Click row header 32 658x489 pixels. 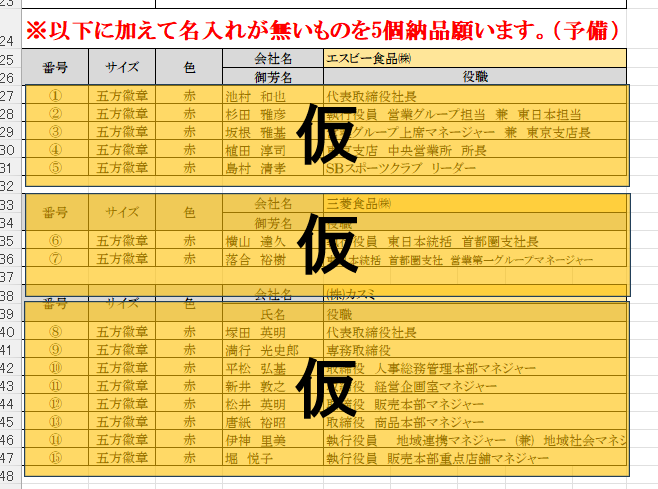(x=10, y=186)
